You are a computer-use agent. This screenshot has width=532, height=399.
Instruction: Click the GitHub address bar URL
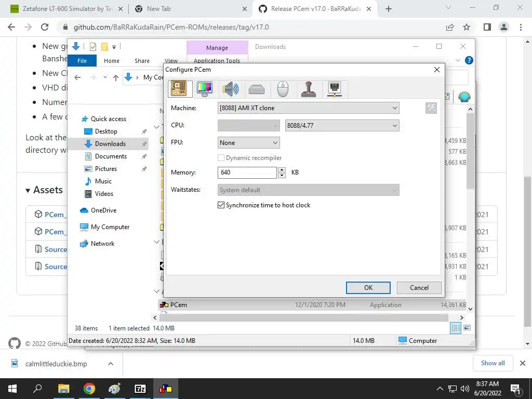tap(171, 27)
